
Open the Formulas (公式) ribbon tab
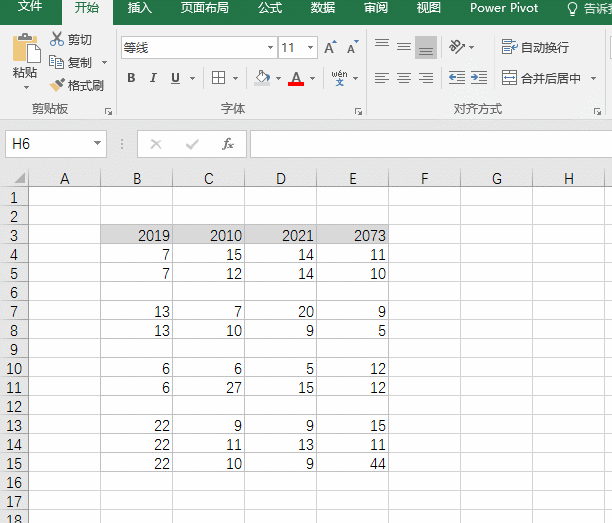tap(269, 9)
